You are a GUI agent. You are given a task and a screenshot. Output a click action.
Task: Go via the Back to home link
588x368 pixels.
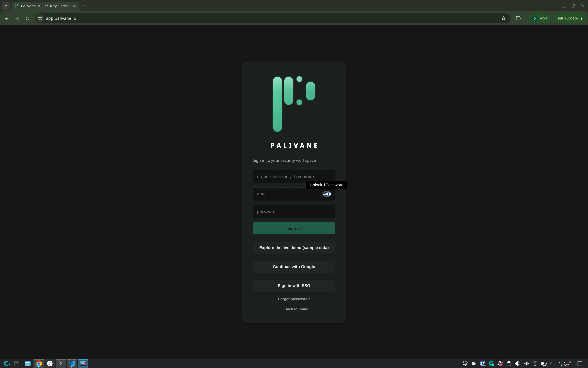(294, 309)
